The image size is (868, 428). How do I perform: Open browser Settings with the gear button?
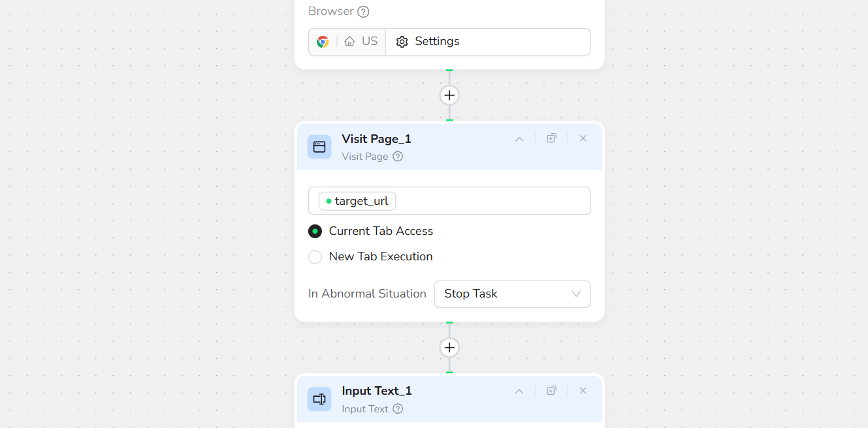pyautogui.click(x=428, y=42)
